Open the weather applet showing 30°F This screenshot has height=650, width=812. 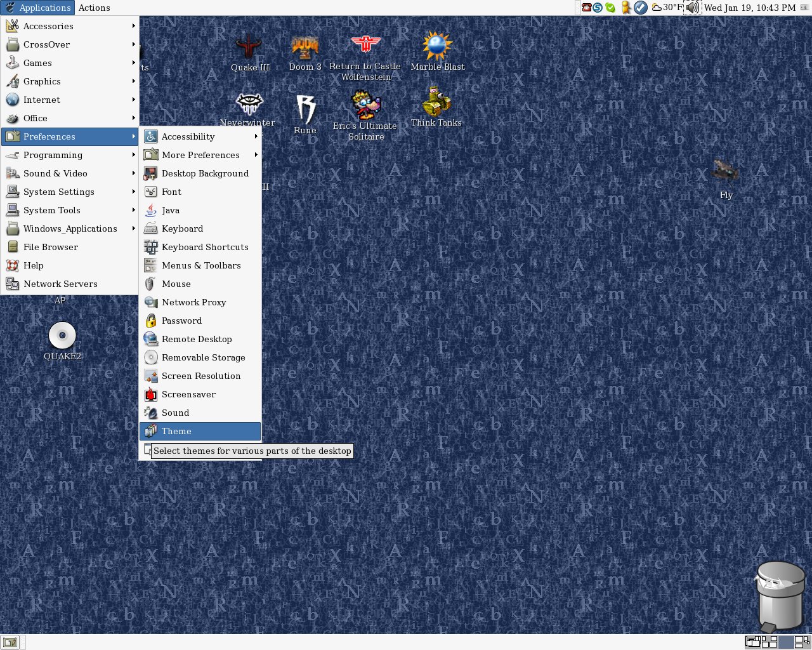pos(667,8)
